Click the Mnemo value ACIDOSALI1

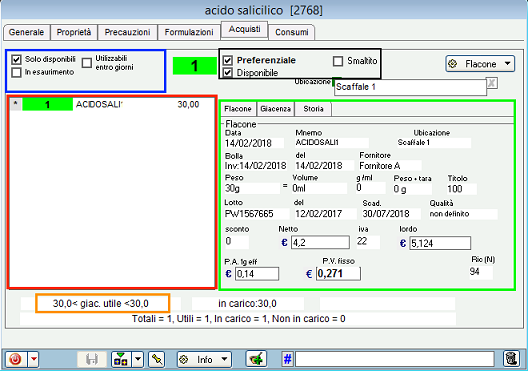point(332,143)
